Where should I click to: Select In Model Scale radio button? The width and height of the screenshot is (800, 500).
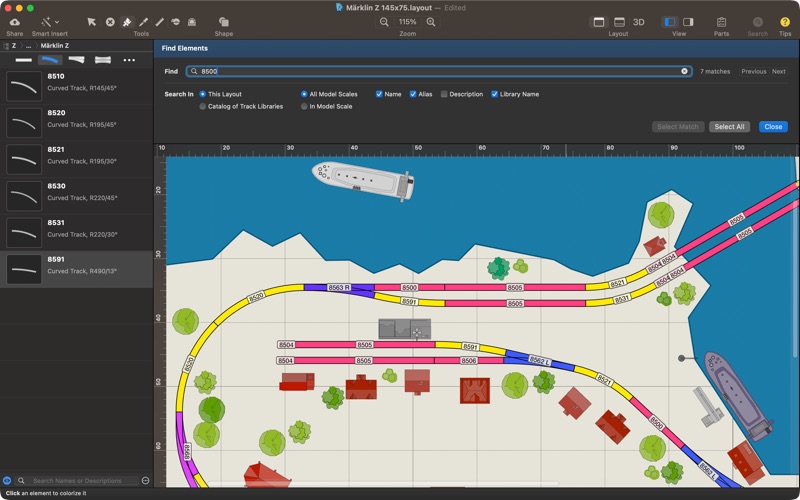tap(304, 107)
